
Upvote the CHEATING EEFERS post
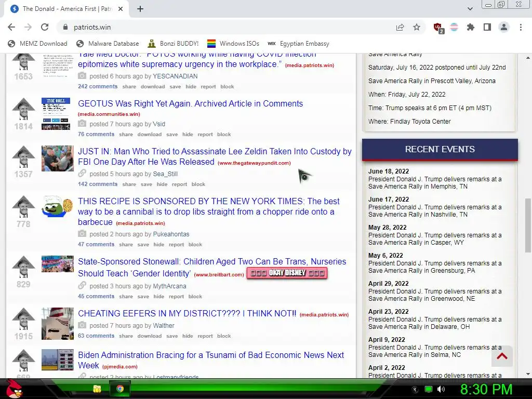click(x=23, y=318)
